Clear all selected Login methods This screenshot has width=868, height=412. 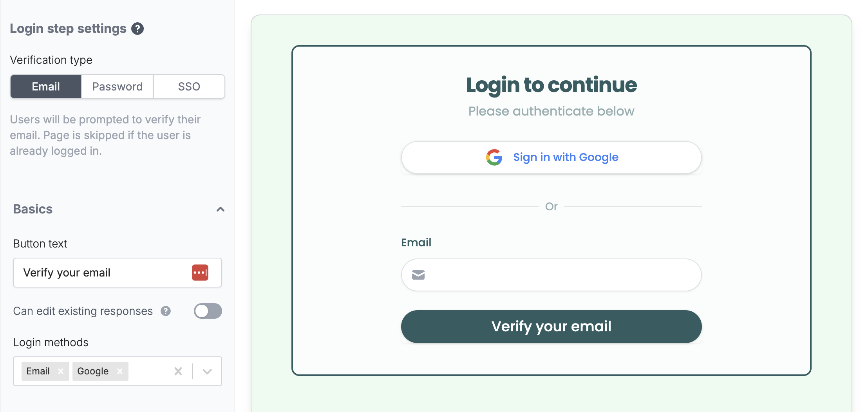tap(178, 371)
